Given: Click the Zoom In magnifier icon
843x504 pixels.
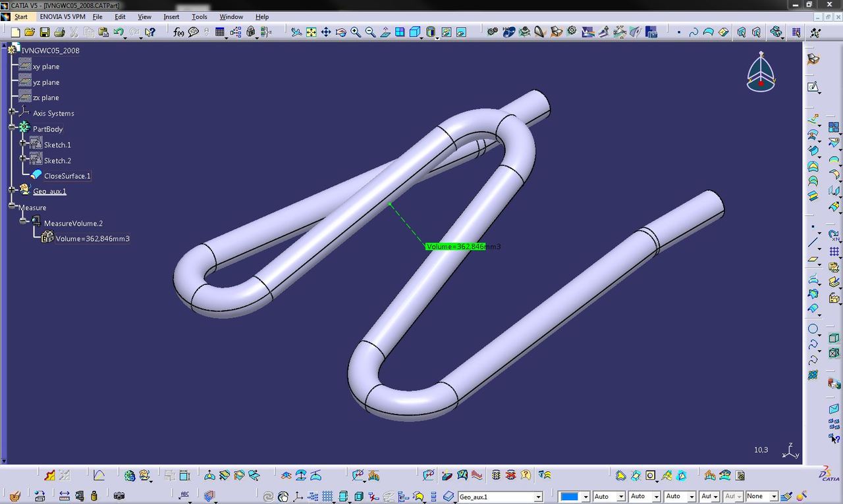Looking at the screenshot, I should [x=356, y=32].
